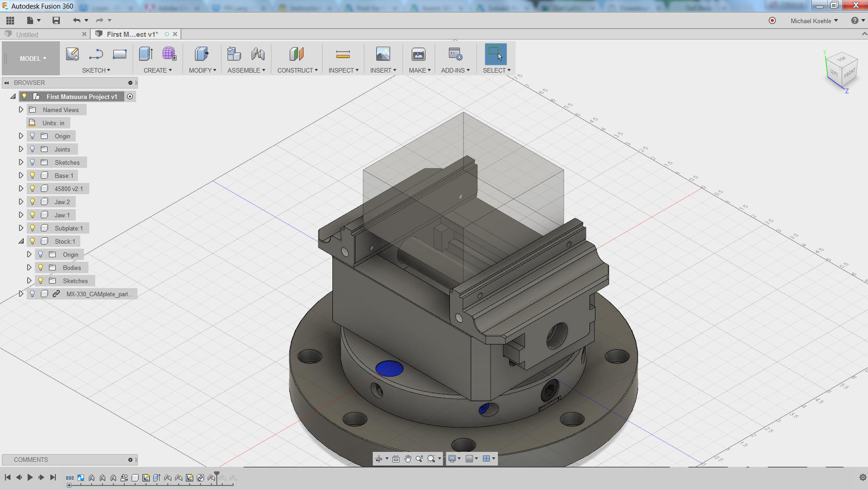Open the MODIFY menu

click(202, 70)
